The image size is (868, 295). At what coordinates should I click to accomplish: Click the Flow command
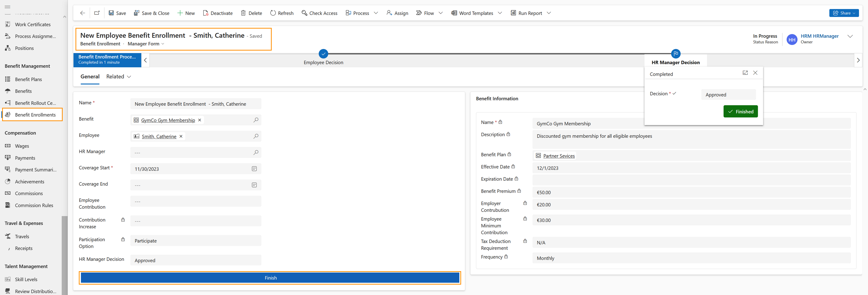click(425, 13)
